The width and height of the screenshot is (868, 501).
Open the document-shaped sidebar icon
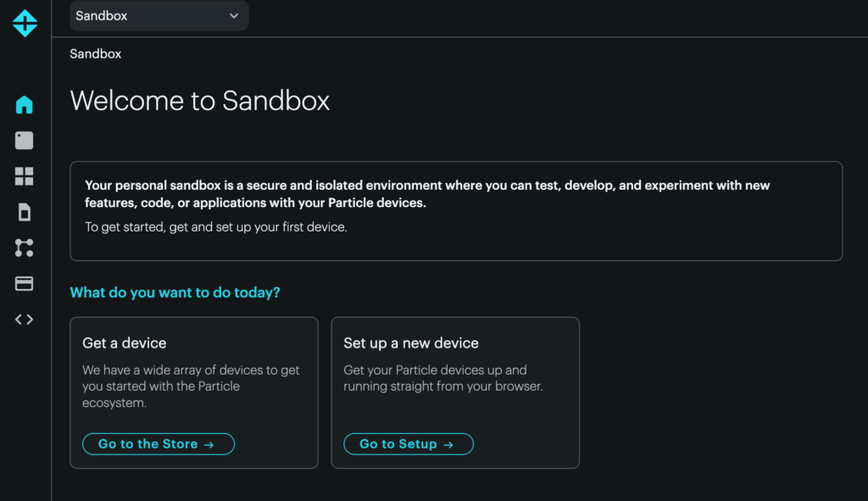[x=25, y=212]
